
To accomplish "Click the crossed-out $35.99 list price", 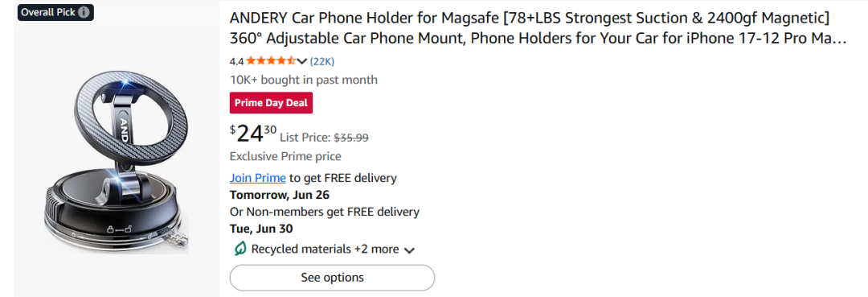I will pyautogui.click(x=351, y=138).
